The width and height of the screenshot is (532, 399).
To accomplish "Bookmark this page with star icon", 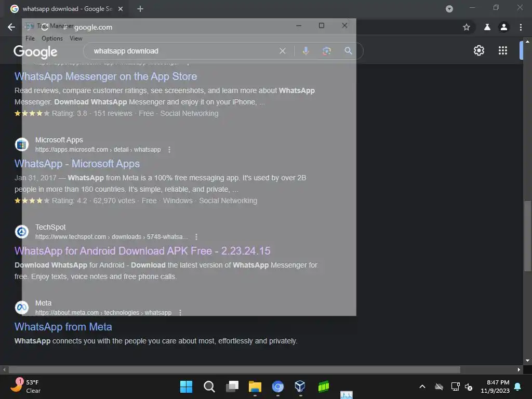I will (467, 27).
